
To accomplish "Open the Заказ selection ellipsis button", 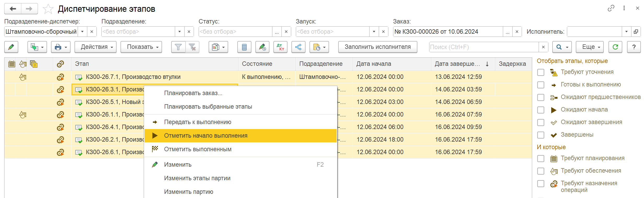I will [x=508, y=32].
